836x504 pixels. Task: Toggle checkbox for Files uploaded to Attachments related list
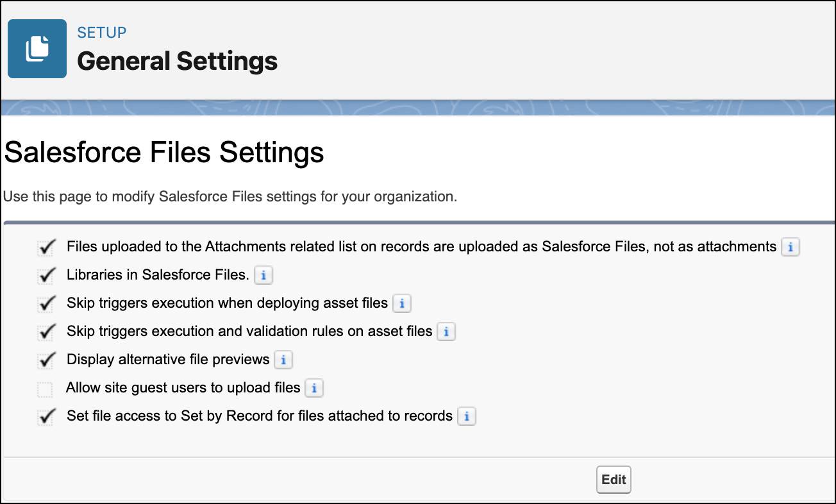pos(46,248)
